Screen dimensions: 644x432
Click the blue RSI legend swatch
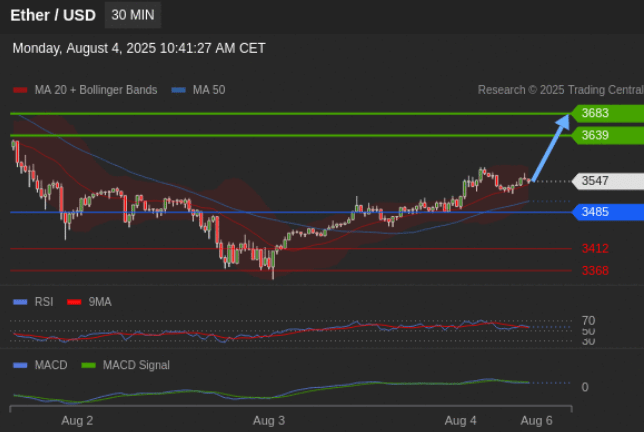click(20, 302)
